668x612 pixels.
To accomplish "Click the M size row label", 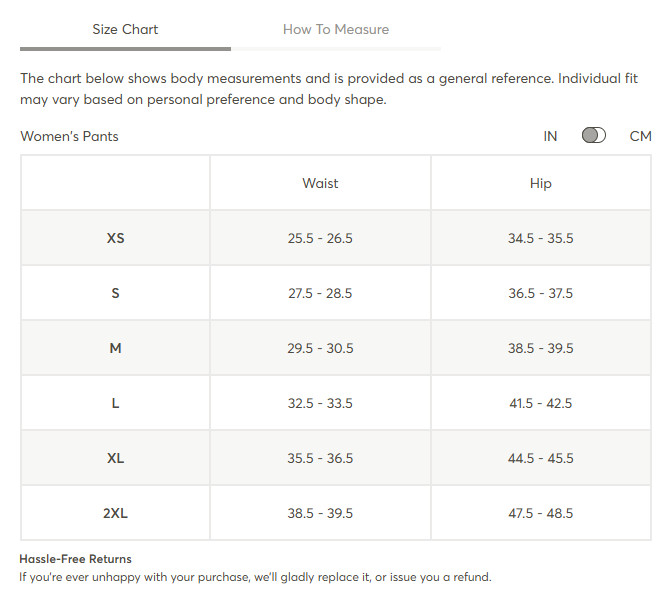I will (115, 348).
